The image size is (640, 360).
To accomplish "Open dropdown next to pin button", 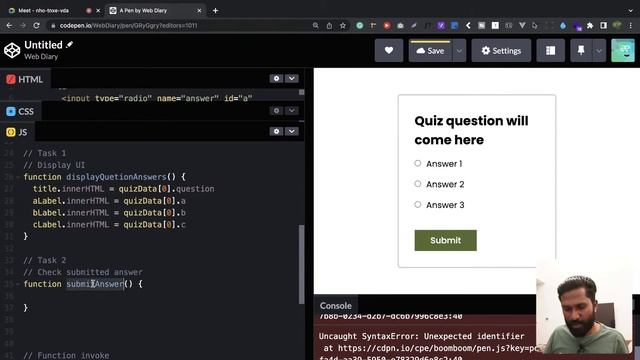I will [599, 51].
